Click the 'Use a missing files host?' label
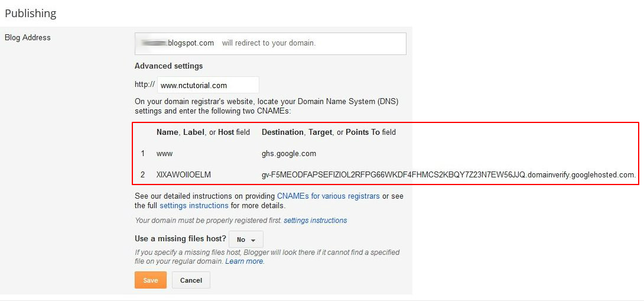Image resolution: width=644 pixels, height=301 pixels. coord(180,239)
